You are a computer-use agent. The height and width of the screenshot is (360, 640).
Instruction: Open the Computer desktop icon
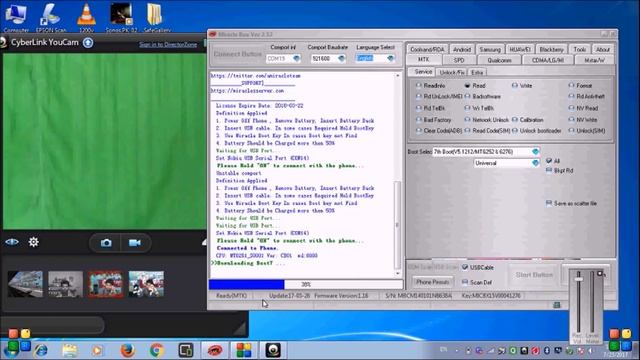[16, 18]
